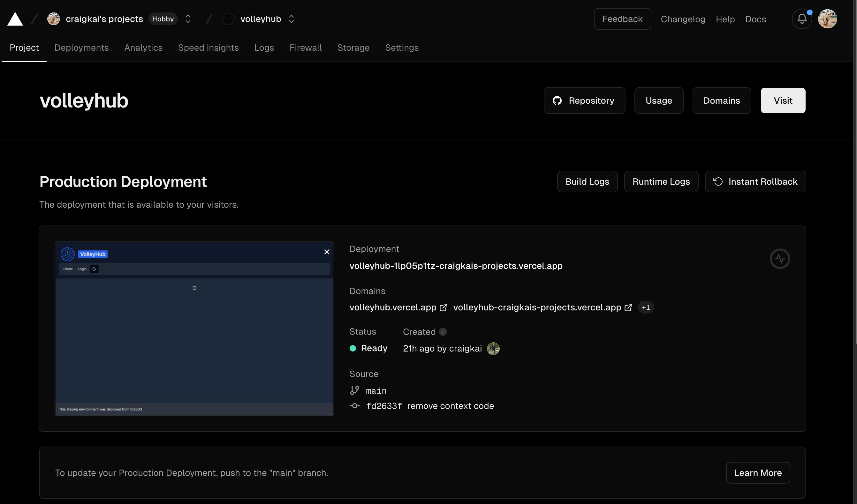
Task: Click the fd2633f commit hash
Action: point(384,406)
